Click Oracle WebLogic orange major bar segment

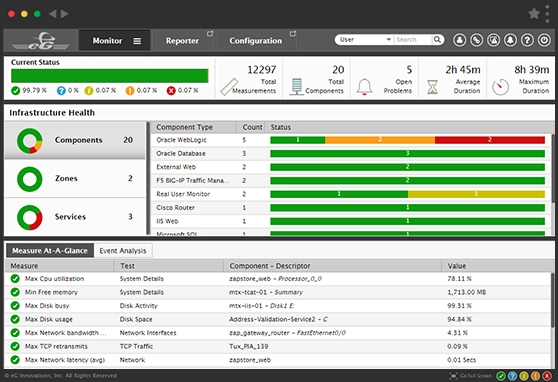point(380,140)
